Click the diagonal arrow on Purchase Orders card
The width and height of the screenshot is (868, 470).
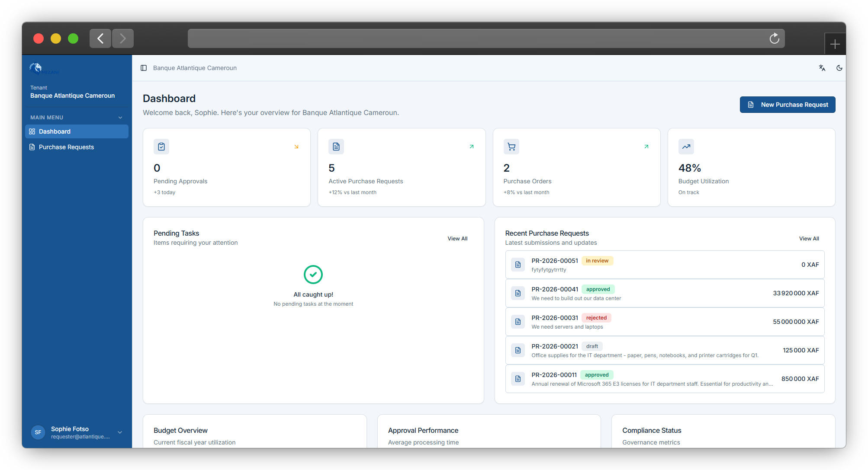click(646, 147)
